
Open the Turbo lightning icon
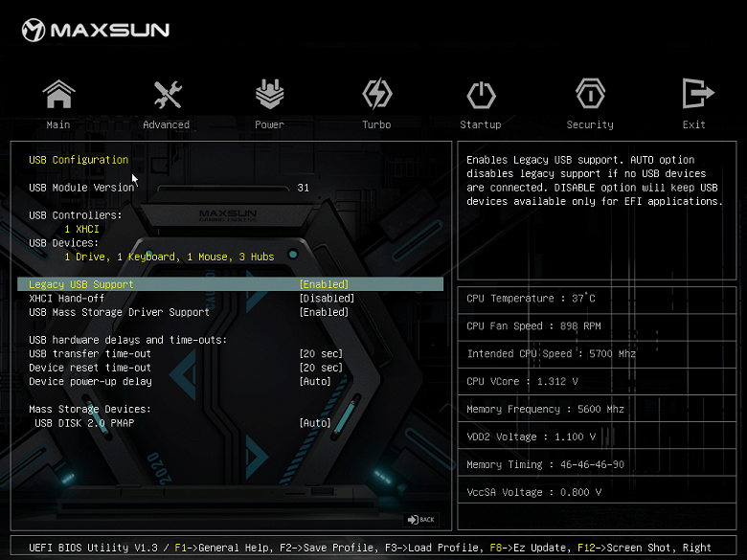coord(376,94)
